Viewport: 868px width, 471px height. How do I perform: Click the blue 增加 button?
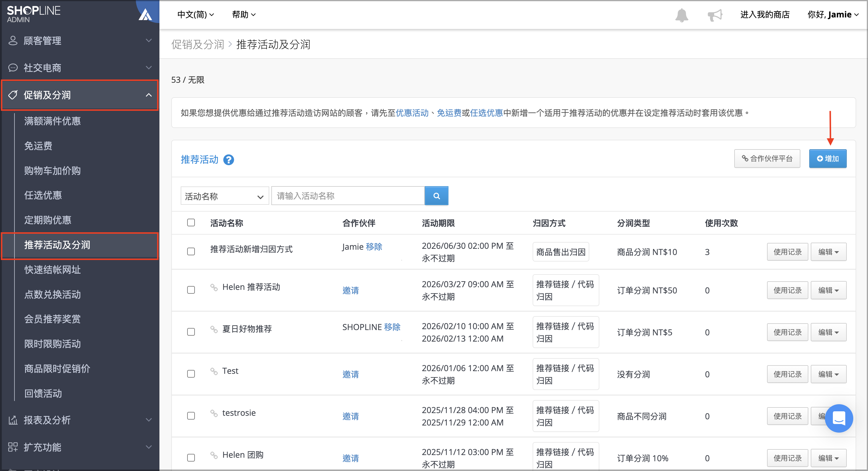coord(828,158)
